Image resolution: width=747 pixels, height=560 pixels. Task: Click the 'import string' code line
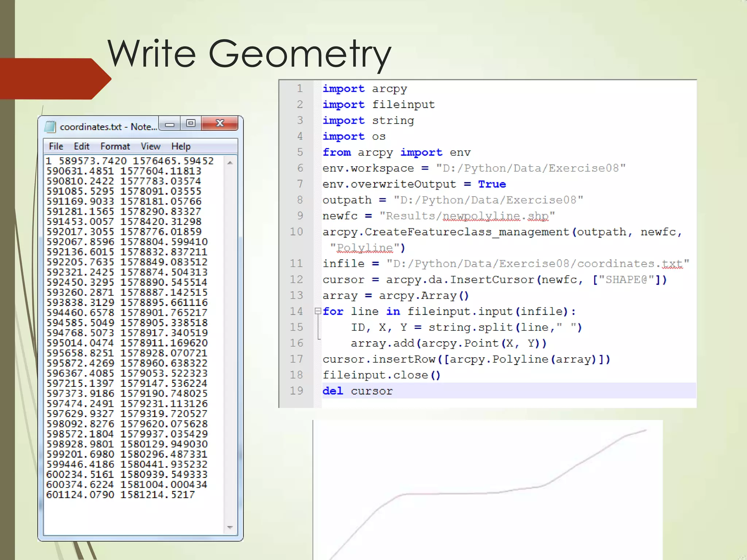368,121
